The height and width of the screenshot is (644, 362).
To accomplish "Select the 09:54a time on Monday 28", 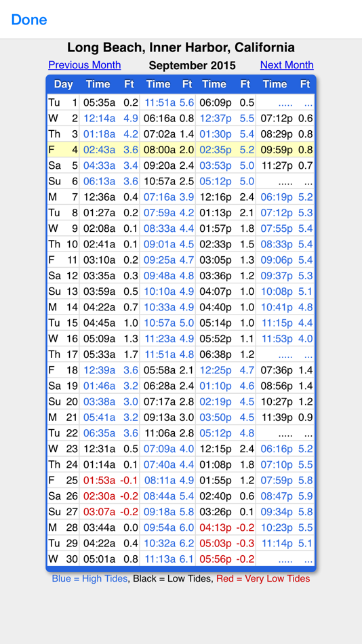I will click(x=160, y=527).
